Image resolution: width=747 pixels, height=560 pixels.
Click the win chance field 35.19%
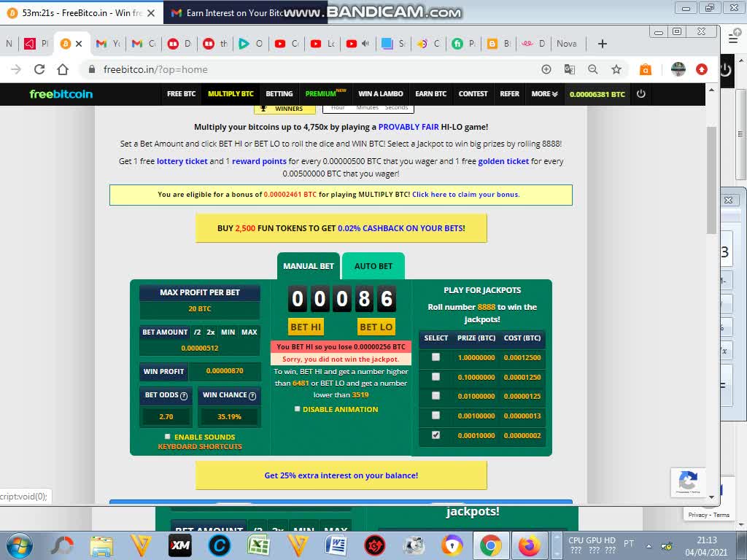pyautogui.click(x=229, y=416)
